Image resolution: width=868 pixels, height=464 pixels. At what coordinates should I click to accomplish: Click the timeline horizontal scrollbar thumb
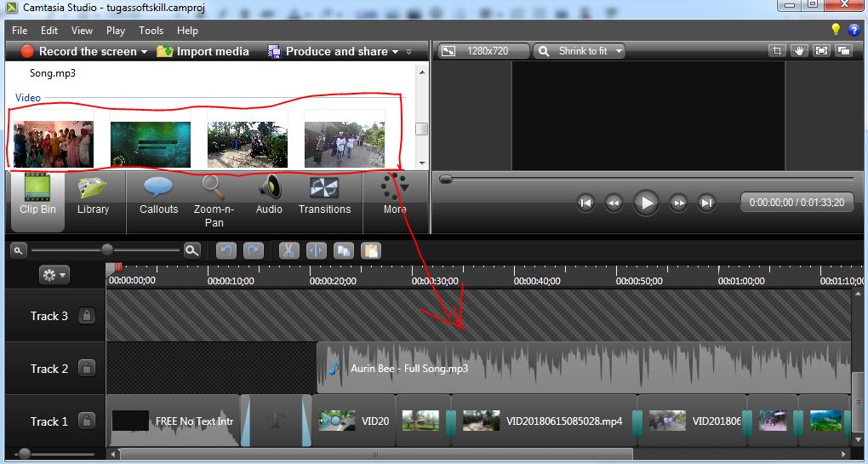(x=376, y=455)
